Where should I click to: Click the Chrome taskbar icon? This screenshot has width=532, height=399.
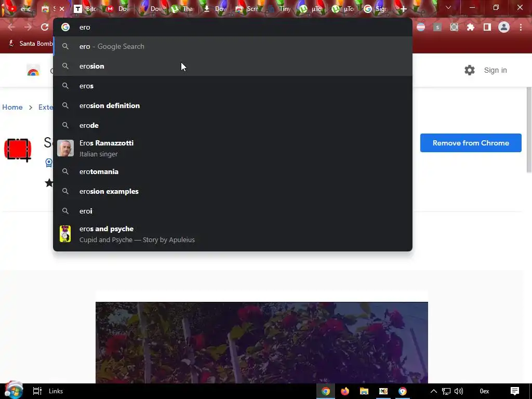326,391
